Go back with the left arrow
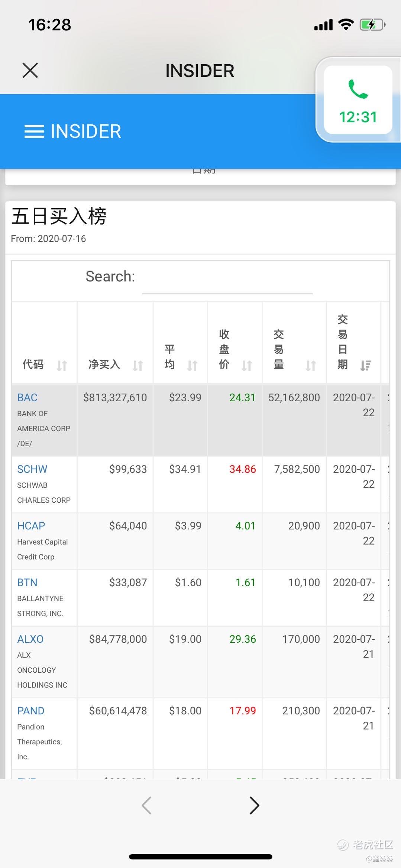Screen dimensions: 401x868 (146, 806)
